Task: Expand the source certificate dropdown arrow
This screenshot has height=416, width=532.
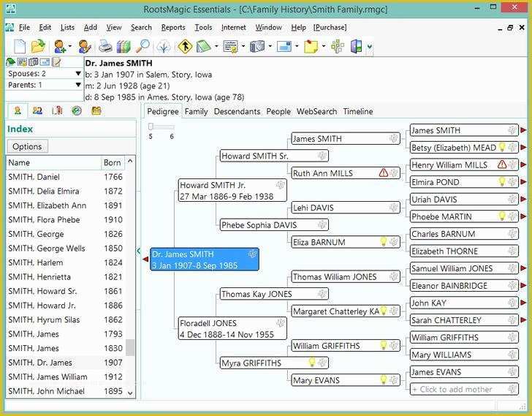Action: click(243, 46)
